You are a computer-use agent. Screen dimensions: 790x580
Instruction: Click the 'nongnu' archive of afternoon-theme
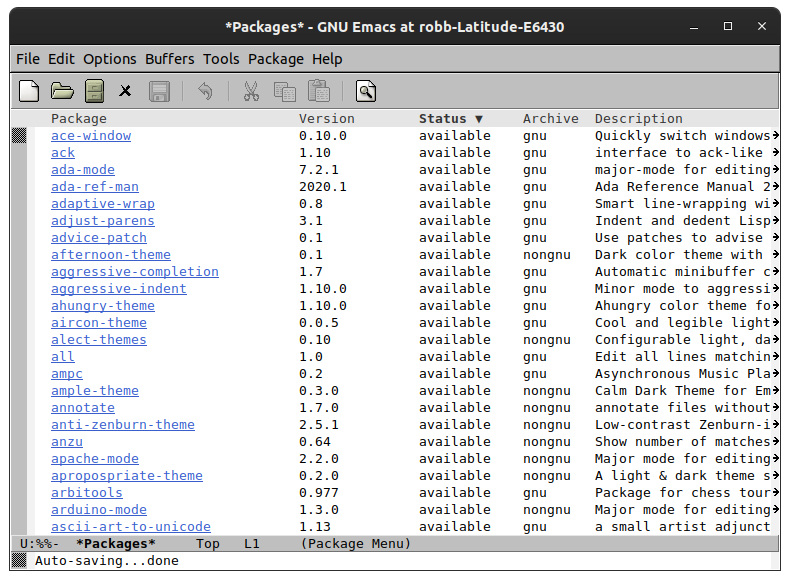(547, 255)
